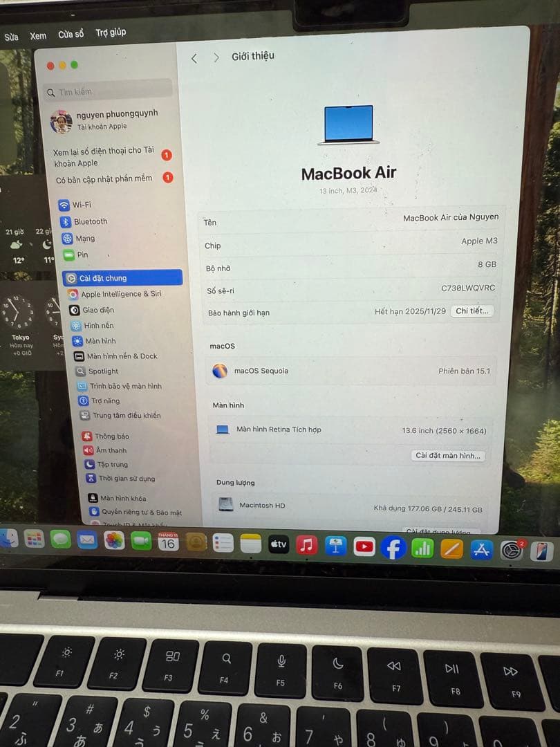Open the Cửa sổ menu

point(72,32)
